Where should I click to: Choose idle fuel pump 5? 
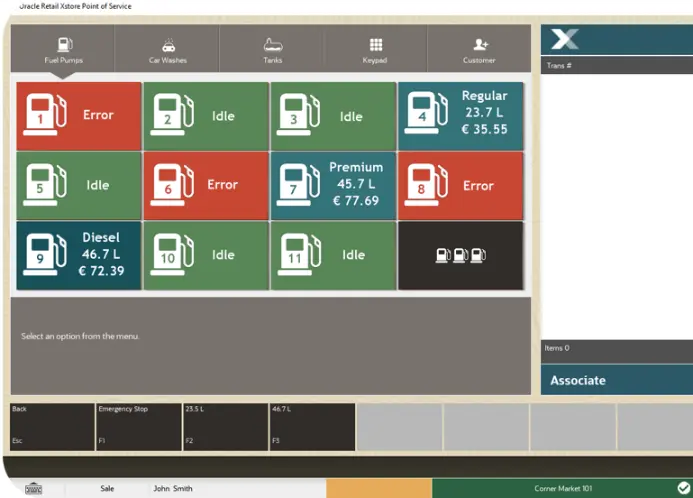[79, 186]
